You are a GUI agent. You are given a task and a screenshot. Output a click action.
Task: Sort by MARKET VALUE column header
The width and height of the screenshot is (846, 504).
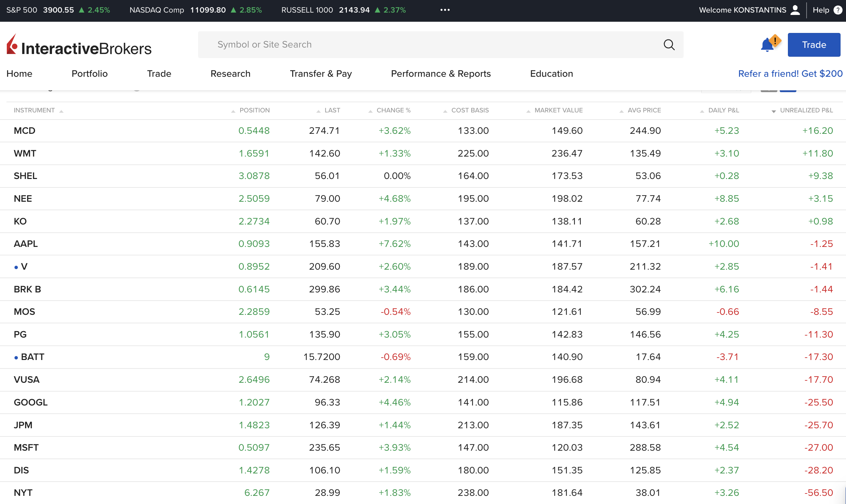[559, 110]
